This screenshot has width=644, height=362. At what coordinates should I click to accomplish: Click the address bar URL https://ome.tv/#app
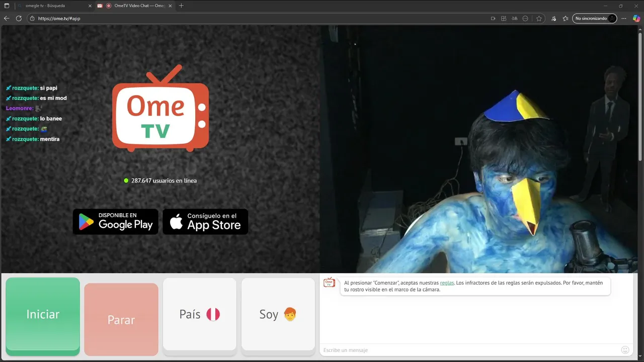pos(59,18)
